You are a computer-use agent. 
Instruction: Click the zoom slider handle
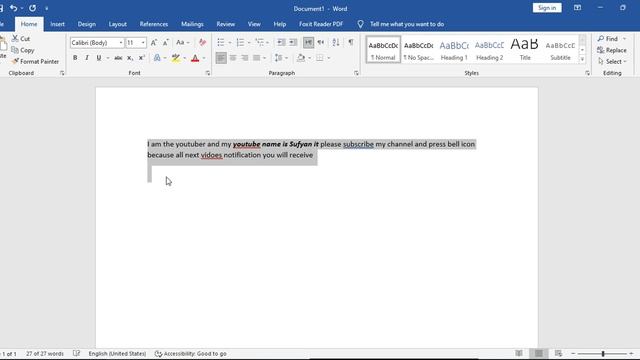tap(603, 353)
